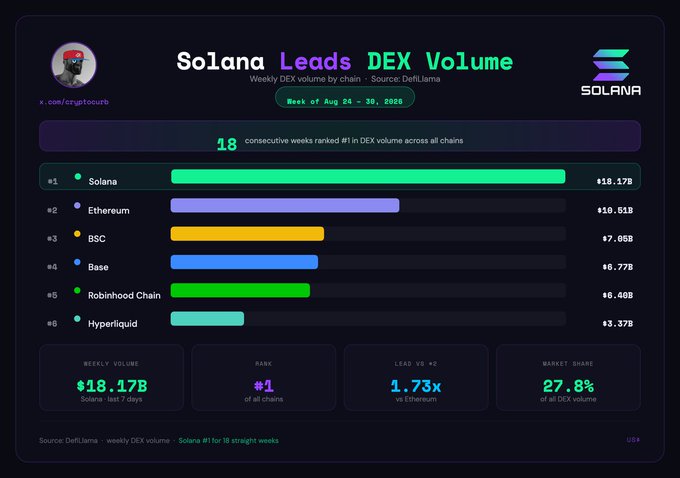Click the $6.40B Robinhood Chain value

point(618,295)
